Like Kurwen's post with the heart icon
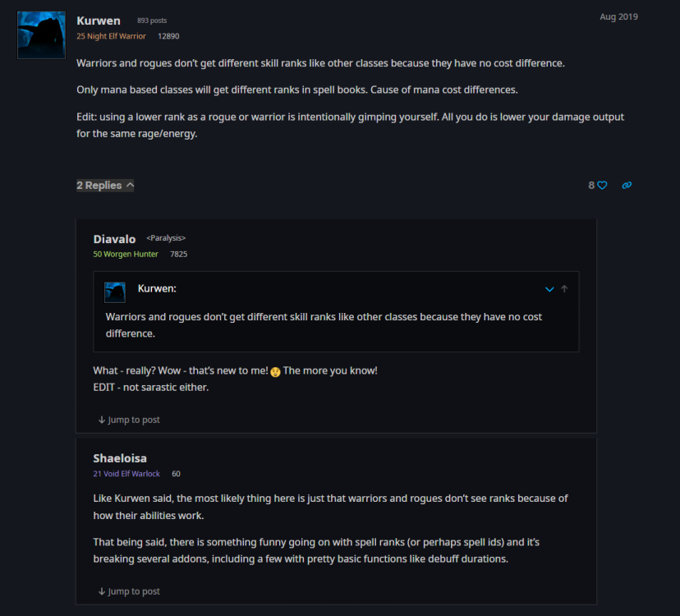 click(x=602, y=186)
